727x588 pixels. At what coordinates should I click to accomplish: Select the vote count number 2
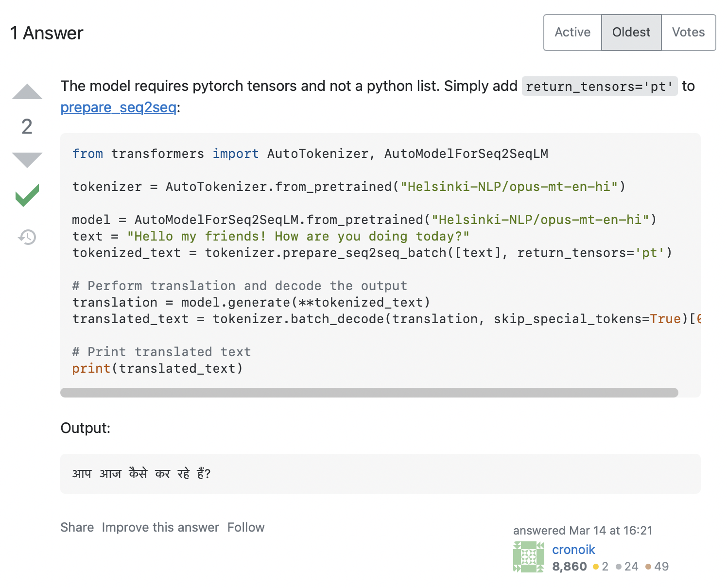pyautogui.click(x=27, y=127)
